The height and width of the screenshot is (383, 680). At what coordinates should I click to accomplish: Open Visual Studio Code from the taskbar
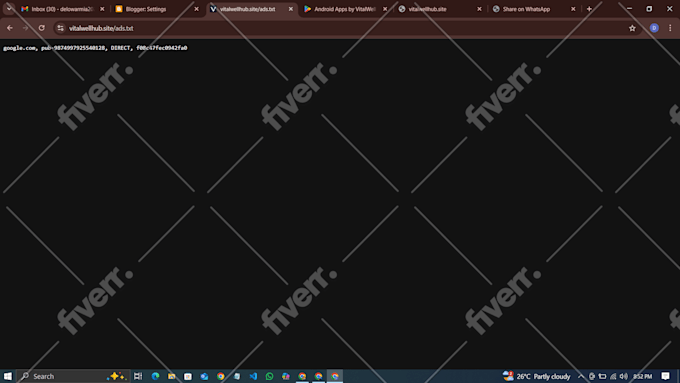(x=253, y=376)
